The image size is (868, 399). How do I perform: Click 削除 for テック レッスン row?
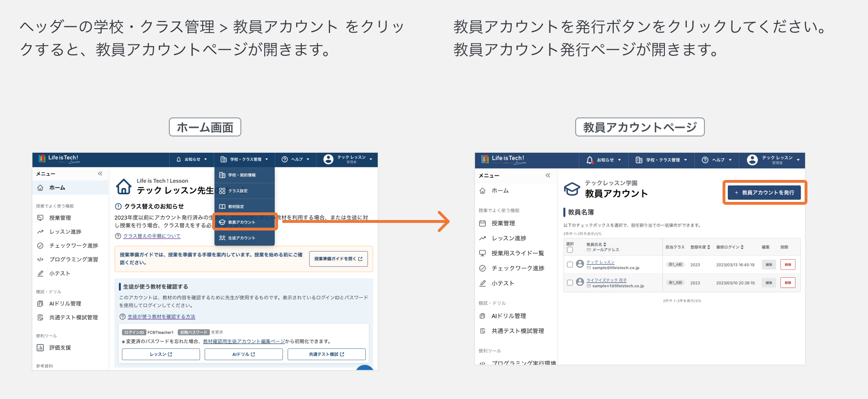click(x=788, y=264)
